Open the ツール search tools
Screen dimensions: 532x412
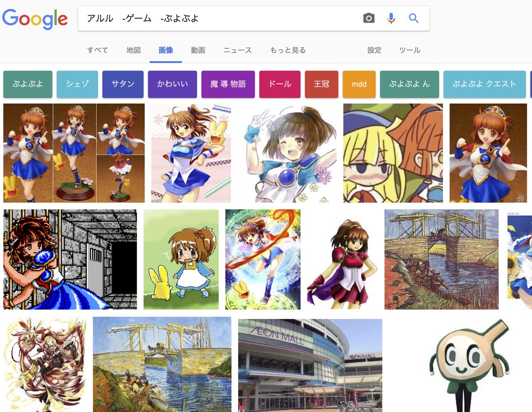(x=410, y=50)
